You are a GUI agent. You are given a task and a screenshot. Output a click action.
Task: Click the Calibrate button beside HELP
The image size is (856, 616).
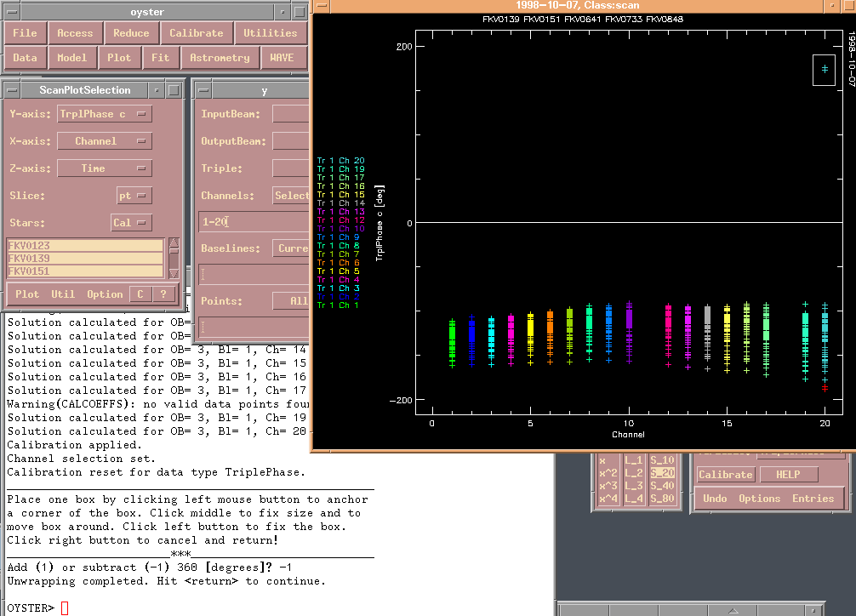pos(725,475)
